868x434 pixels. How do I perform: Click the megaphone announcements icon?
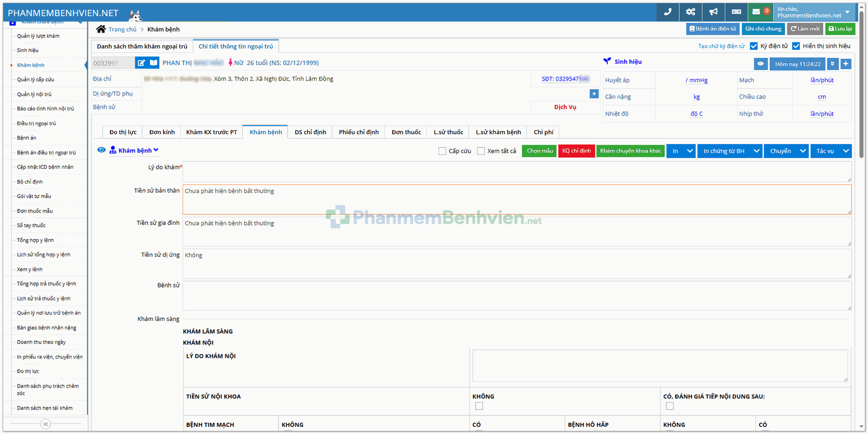pos(713,12)
